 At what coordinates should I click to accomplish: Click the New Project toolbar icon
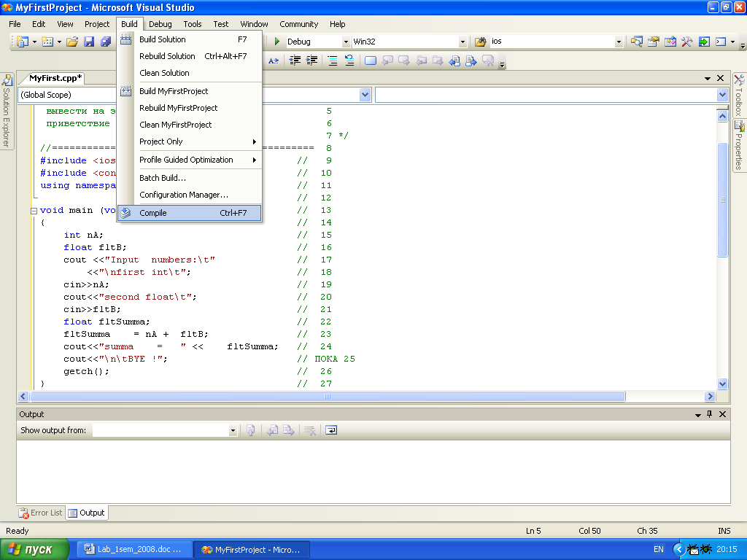coord(23,42)
